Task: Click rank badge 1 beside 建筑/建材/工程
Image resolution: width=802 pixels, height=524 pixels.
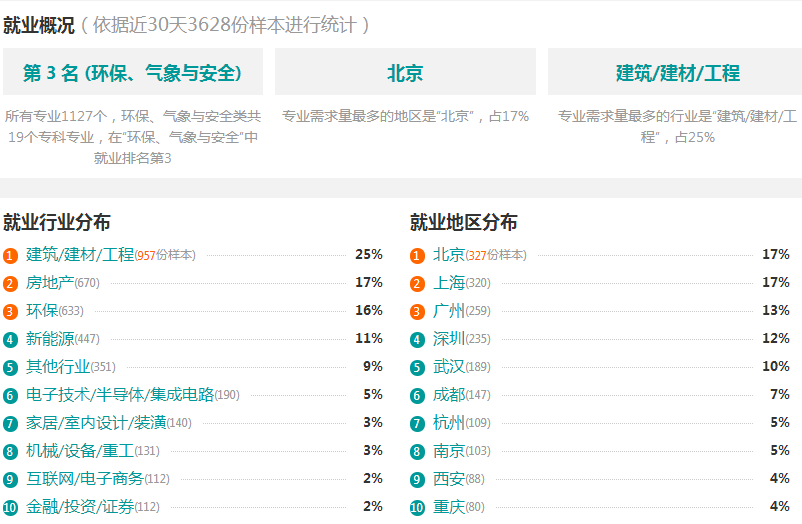Action: (10, 255)
